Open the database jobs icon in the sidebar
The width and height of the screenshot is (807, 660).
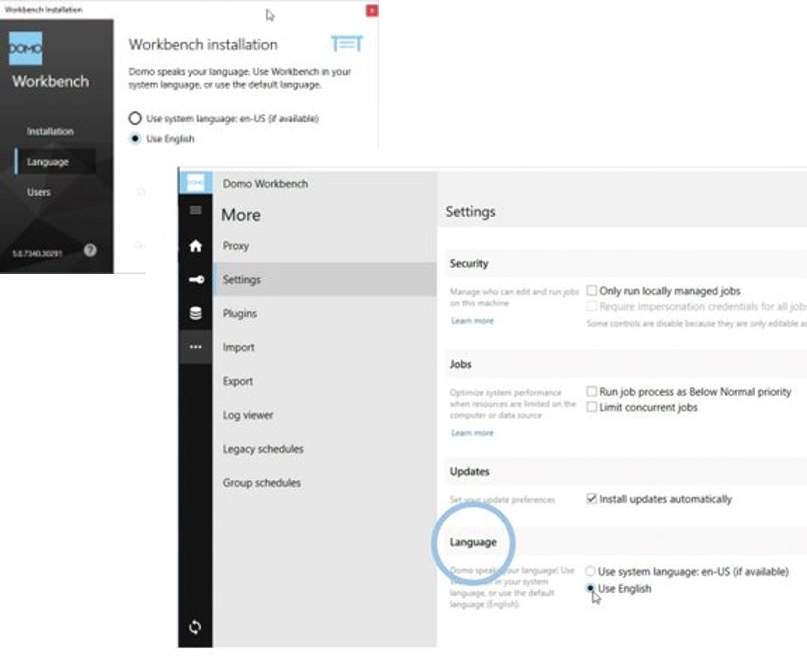point(196,313)
